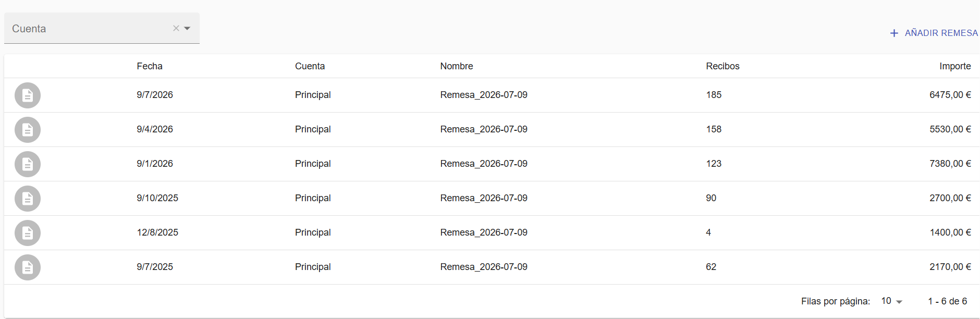Select the row with importe 6475,00 €
The width and height of the screenshot is (980, 319).
[x=492, y=95]
